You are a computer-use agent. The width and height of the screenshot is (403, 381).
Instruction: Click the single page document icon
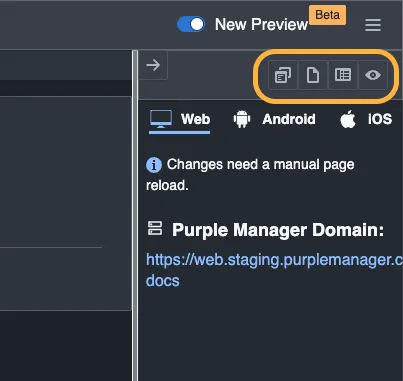313,75
